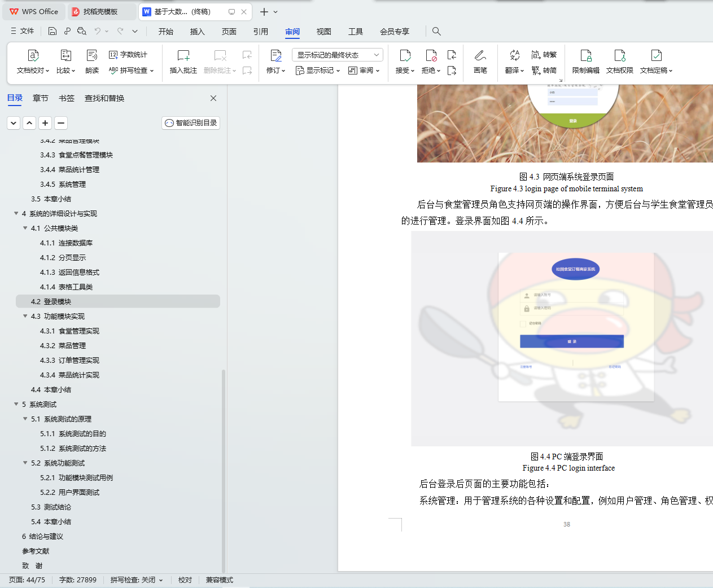This screenshot has height=588, width=713.
Task: Collapse the 5.1 系统测试的原理 node
Action: pyautogui.click(x=25, y=419)
